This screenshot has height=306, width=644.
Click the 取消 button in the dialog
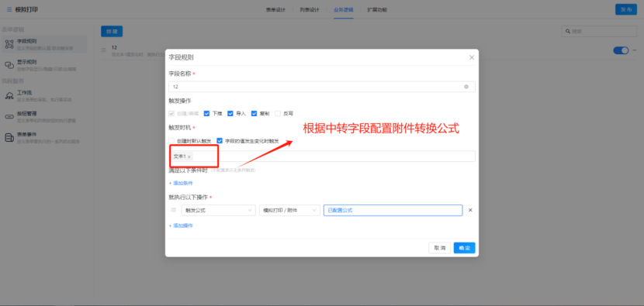(440, 248)
